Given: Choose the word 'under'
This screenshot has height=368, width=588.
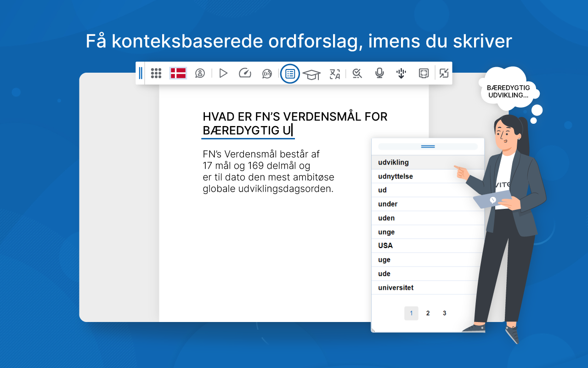Looking at the screenshot, I should pyautogui.click(x=428, y=204).
